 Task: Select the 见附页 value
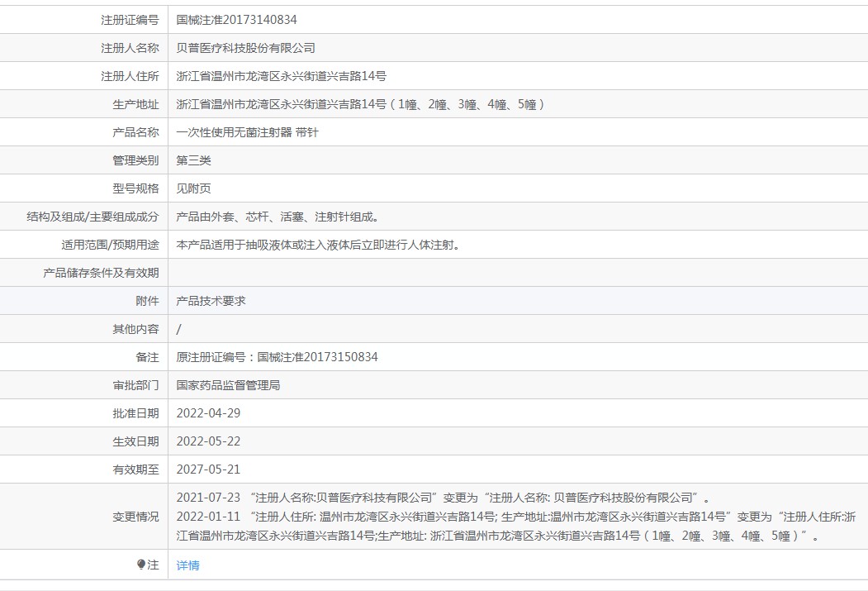coord(194,188)
